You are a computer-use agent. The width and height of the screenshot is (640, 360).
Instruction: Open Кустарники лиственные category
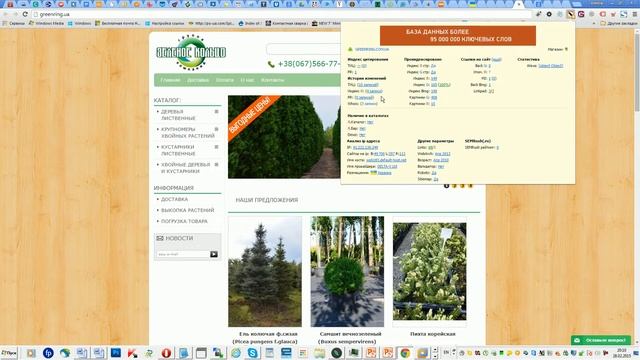[178, 150]
